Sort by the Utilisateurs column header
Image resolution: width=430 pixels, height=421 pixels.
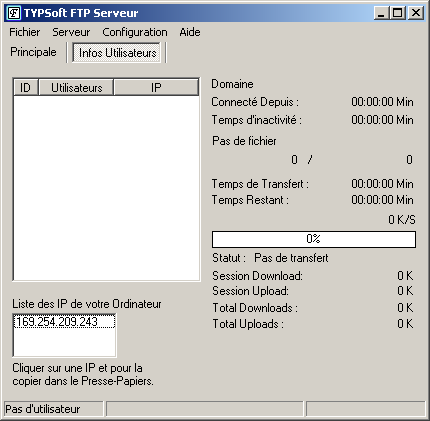pyautogui.click(x=76, y=88)
